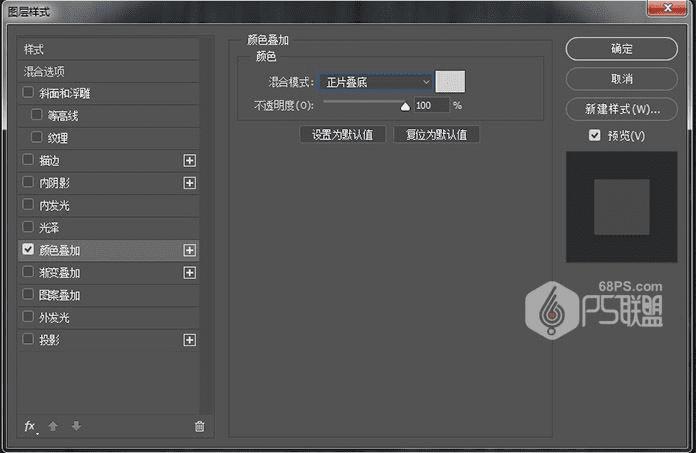
Task: Click the plus icon beside 颜色叠加
Action: click(190, 250)
